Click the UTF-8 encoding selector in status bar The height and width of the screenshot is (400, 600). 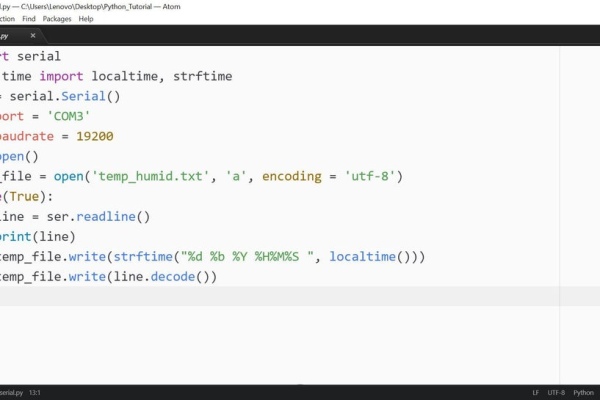(x=556, y=393)
